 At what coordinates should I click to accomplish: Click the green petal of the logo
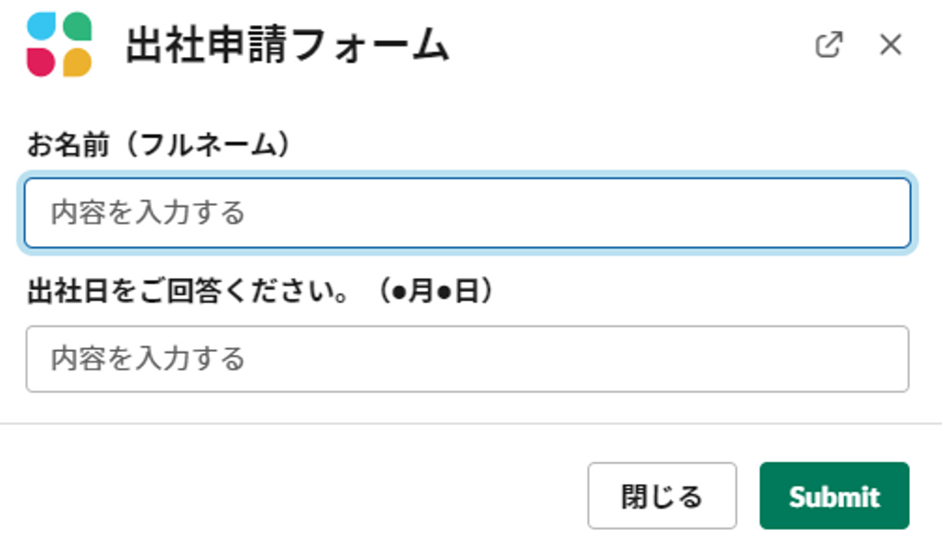pyautogui.click(x=77, y=27)
